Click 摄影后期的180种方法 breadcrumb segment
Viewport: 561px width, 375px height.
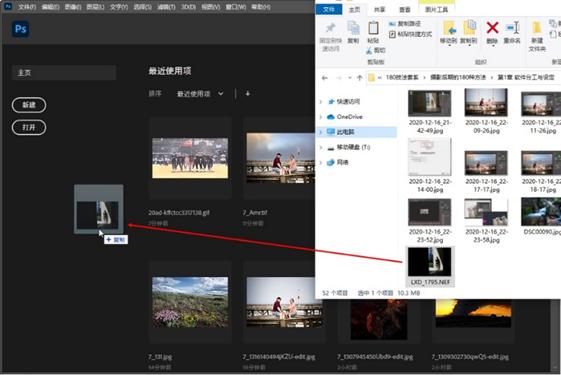pyautogui.click(x=458, y=77)
